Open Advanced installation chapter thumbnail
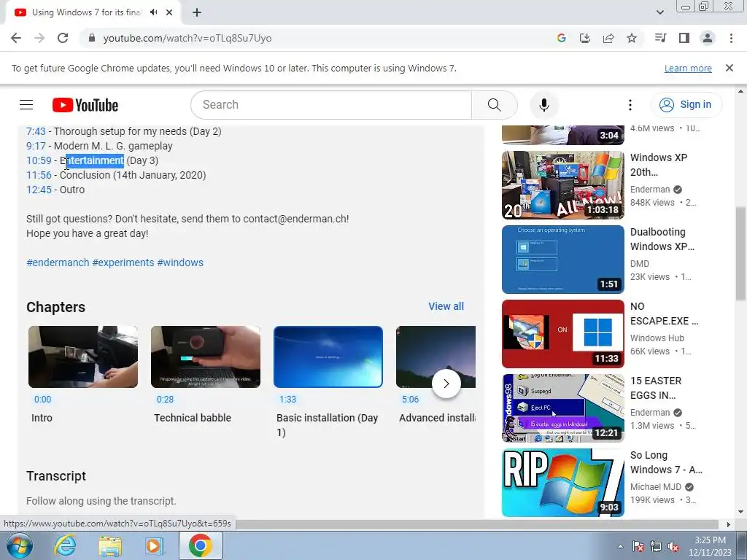 click(436, 357)
